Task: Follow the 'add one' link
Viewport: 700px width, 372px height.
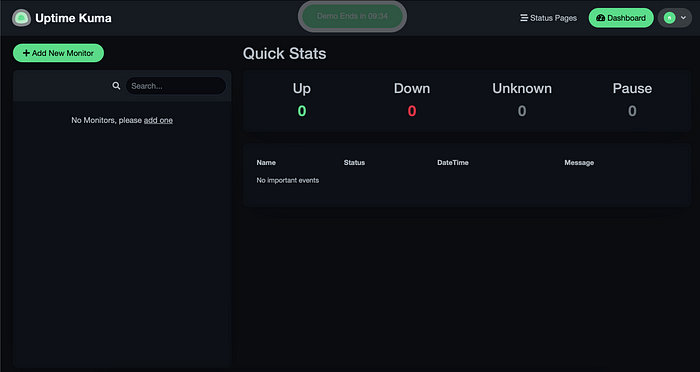Action: (158, 120)
